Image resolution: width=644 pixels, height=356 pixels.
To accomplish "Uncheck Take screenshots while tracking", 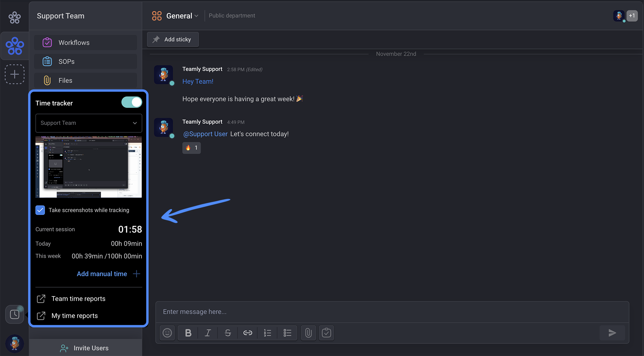I will (40, 210).
